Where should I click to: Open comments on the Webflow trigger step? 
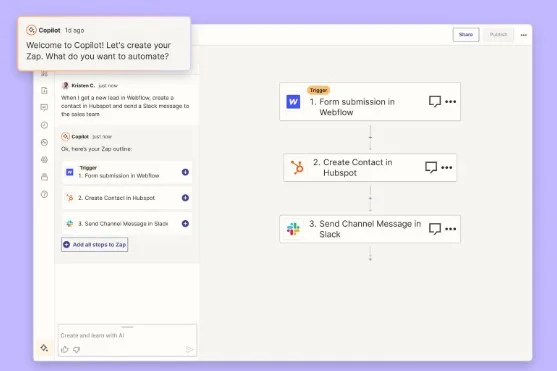click(x=435, y=102)
